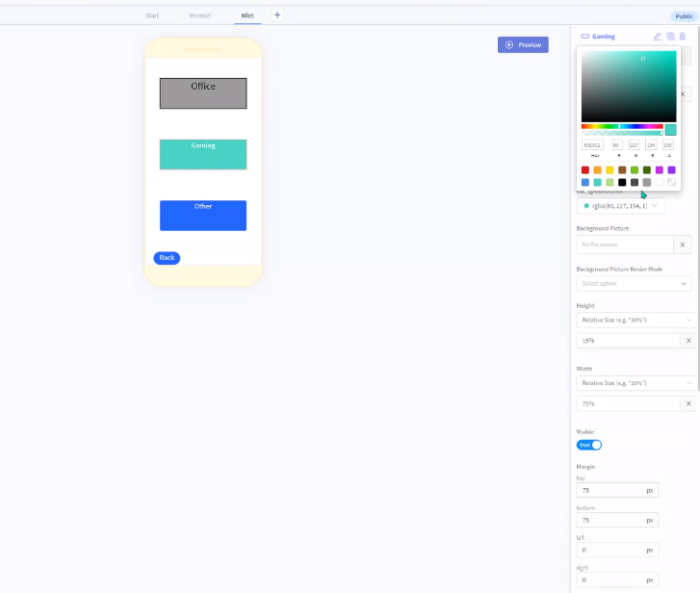700x593 pixels.
Task: Pick the black preset swatch
Action: tap(622, 183)
